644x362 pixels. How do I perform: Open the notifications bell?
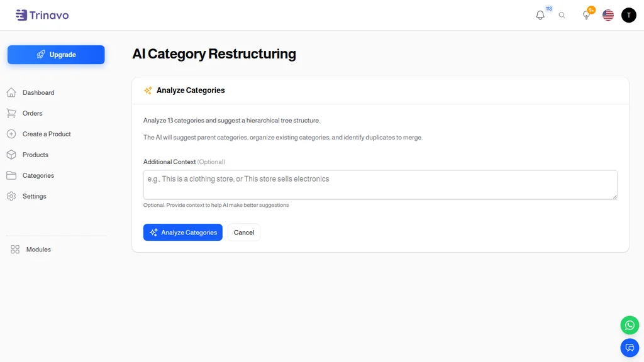pyautogui.click(x=540, y=15)
